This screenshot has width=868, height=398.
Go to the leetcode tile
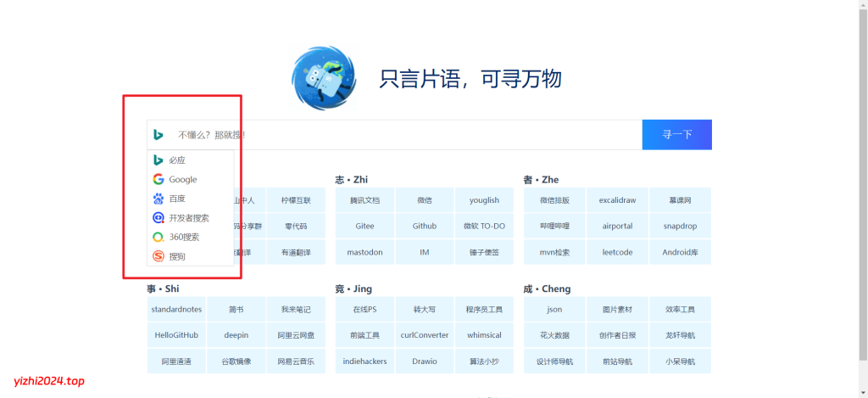[616, 252]
